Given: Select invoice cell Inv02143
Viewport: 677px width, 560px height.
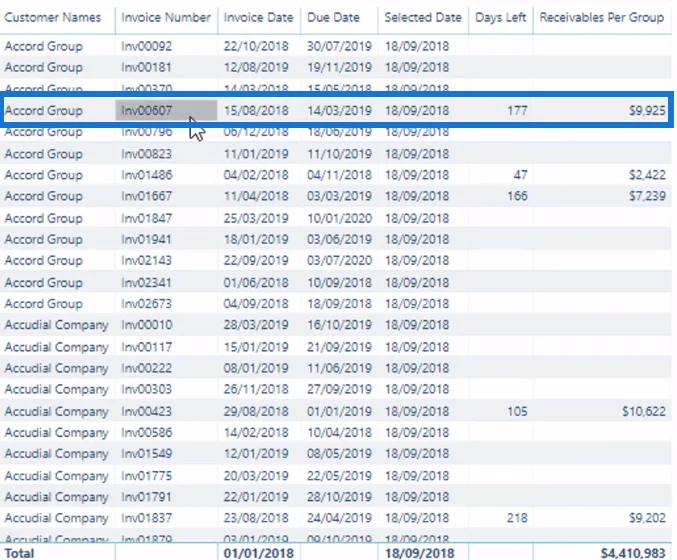Looking at the screenshot, I should pos(146,260).
